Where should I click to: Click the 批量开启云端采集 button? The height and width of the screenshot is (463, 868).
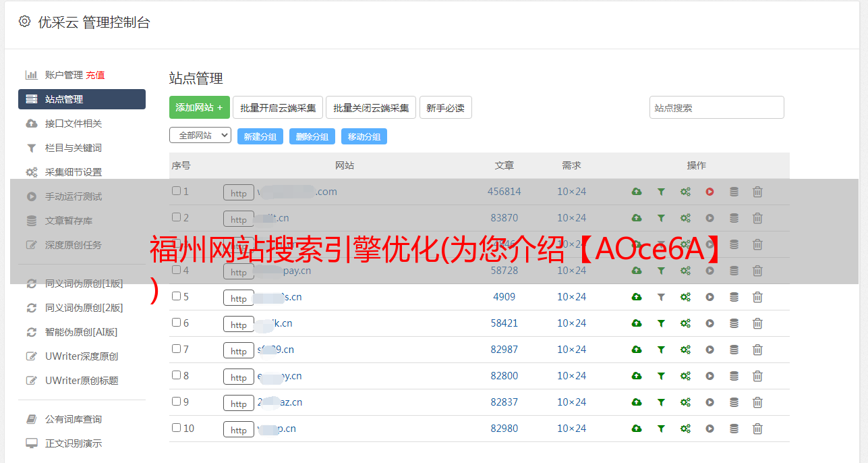coord(278,107)
